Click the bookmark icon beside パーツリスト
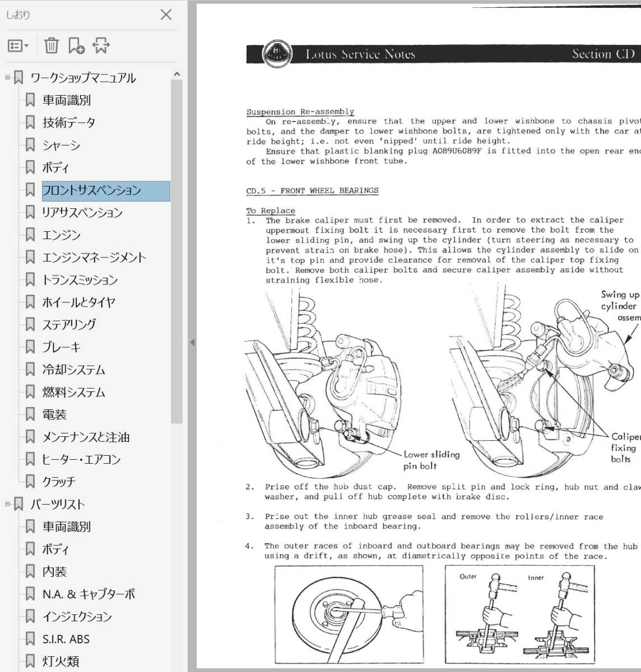 pos(18,504)
